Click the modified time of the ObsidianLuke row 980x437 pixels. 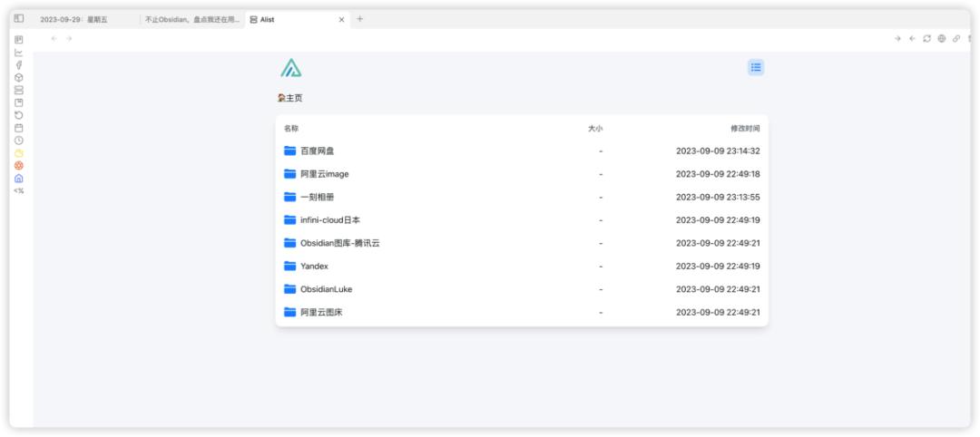click(x=718, y=289)
